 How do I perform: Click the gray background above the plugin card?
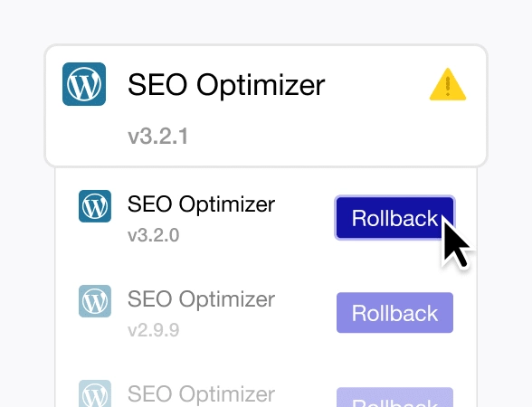tap(266, 20)
